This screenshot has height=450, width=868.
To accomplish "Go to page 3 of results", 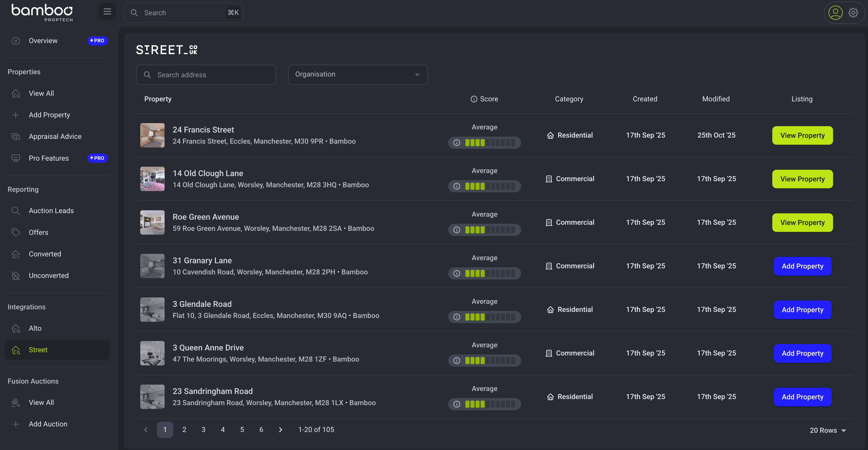I will (x=203, y=429).
